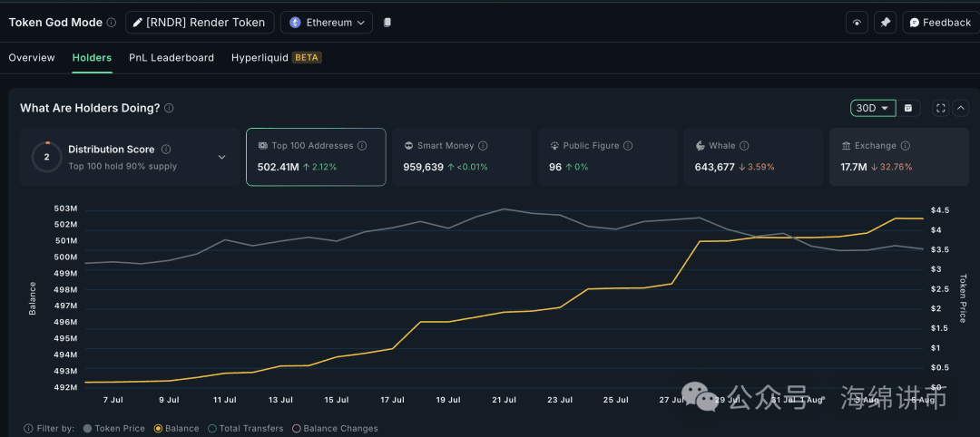
Task: Select the Exchange card
Action: [x=899, y=158]
